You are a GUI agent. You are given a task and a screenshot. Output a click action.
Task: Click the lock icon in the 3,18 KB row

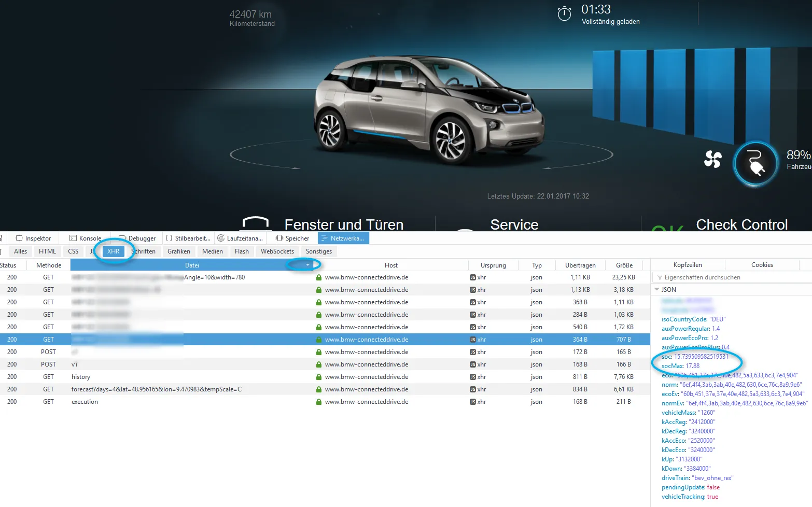[x=319, y=290]
